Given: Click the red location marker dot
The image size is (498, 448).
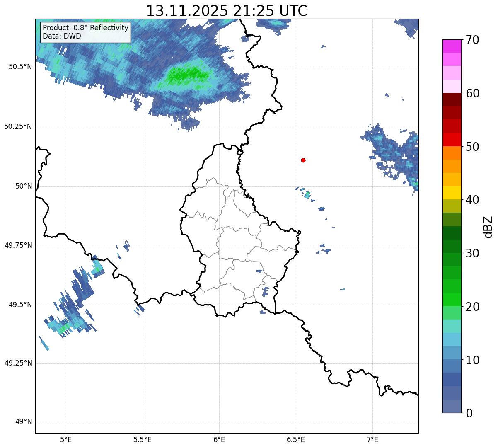Looking at the screenshot, I should [303, 160].
